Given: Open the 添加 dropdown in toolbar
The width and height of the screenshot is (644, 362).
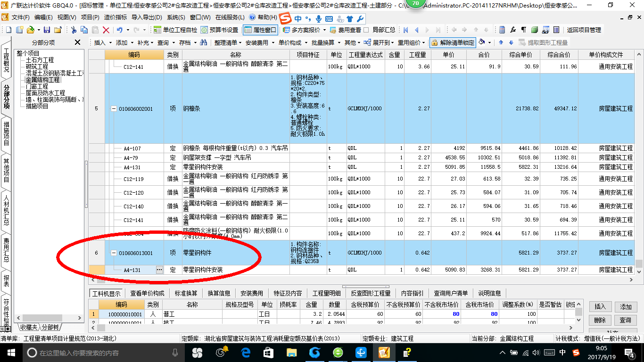Looking at the screenshot, I should coord(124,42).
